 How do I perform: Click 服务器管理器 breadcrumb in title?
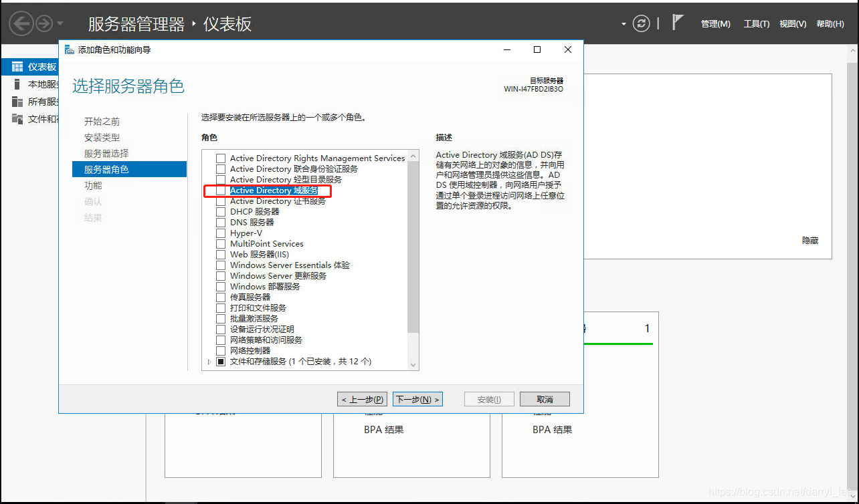[x=136, y=24]
